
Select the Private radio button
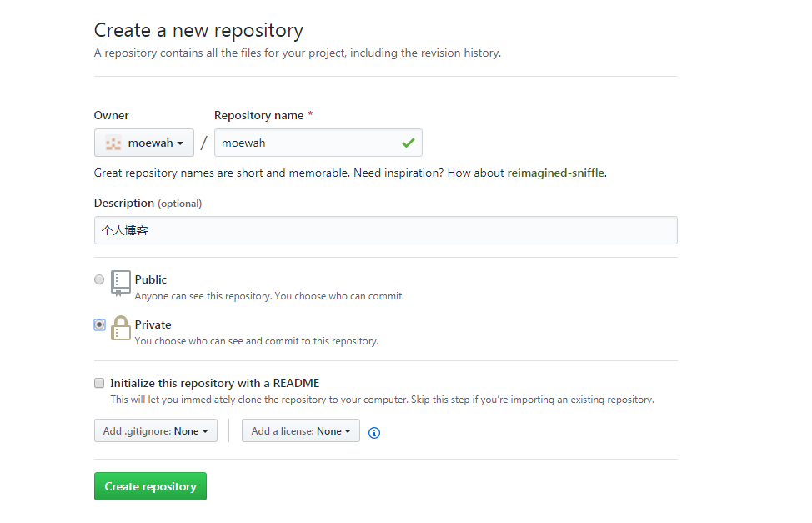coord(99,324)
